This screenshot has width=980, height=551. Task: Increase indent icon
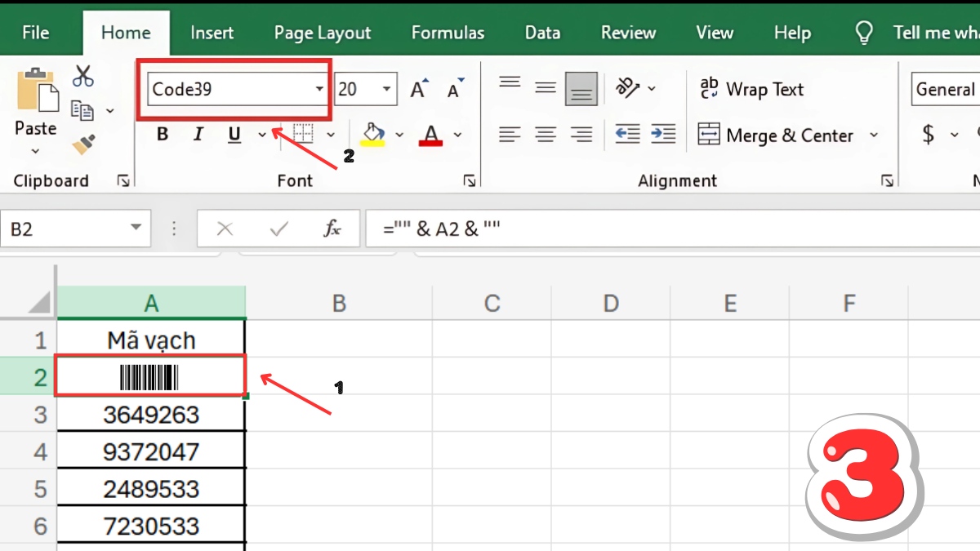point(663,135)
